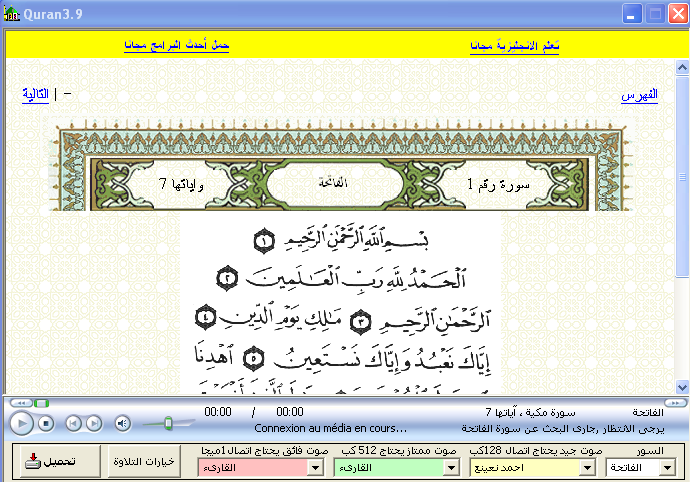Open the حمل أحدث البرامج مجانا link

pos(176,45)
